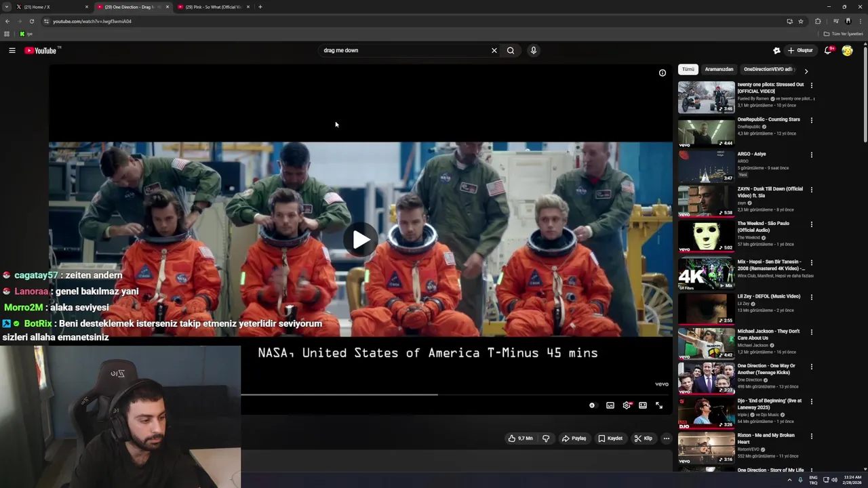Open the YouTube account avatar menu
The width and height of the screenshot is (868, 488).
click(847, 50)
